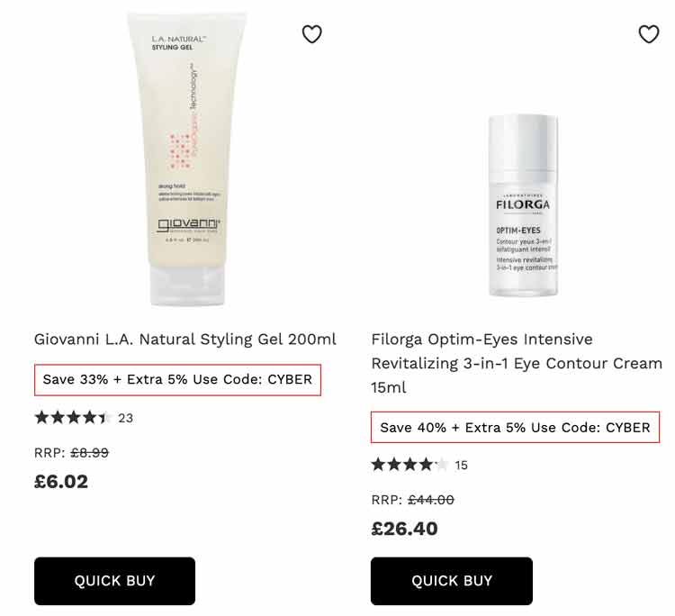Open Giovanni L.A. Natural Styling Gel title link
675x616 pixels.
pyautogui.click(x=185, y=340)
